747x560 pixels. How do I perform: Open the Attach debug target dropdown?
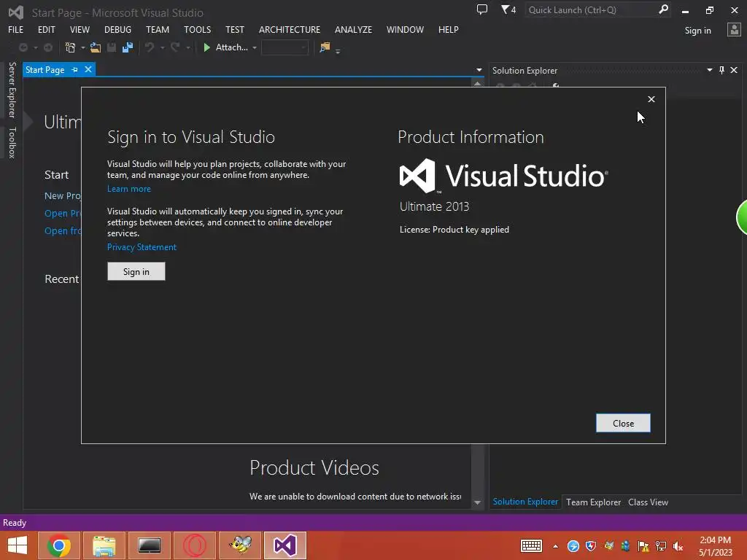pos(255,47)
